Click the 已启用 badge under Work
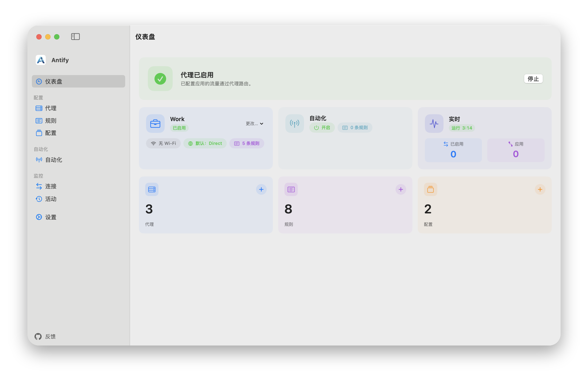 coord(179,128)
